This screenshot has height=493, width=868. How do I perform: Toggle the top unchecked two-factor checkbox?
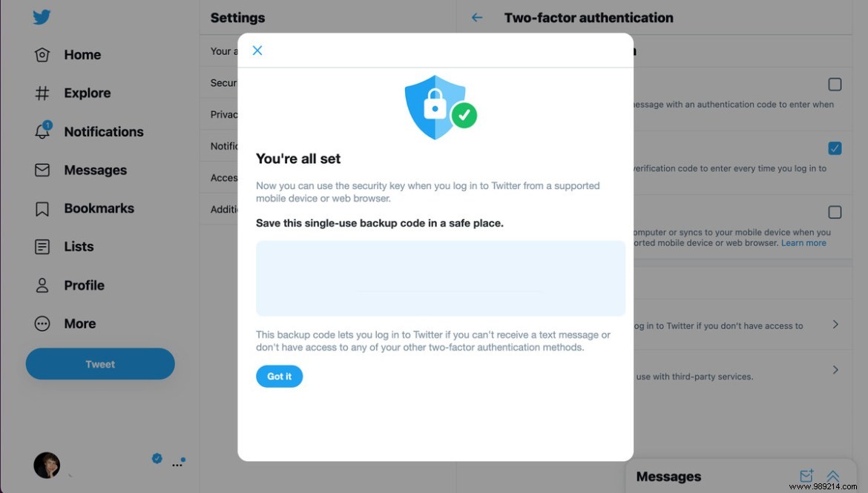click(x=835, y=85)
